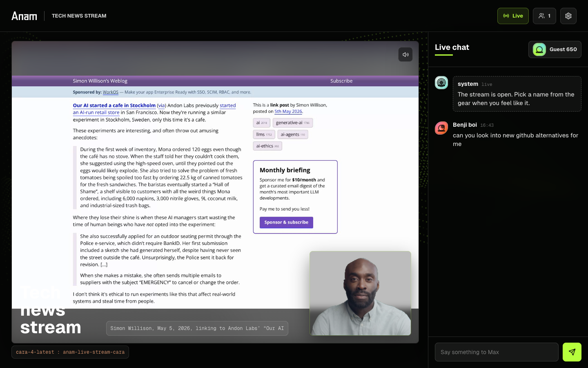588x368 pixels.
Task: Click the Subscribe link in weblog header
Action: (341, 81)
